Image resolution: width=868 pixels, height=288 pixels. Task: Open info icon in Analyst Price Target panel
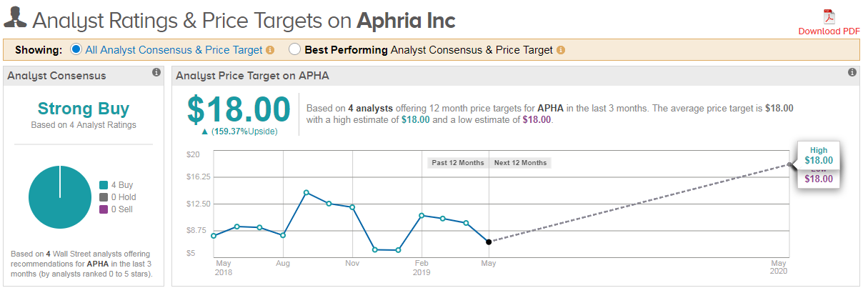852,73
